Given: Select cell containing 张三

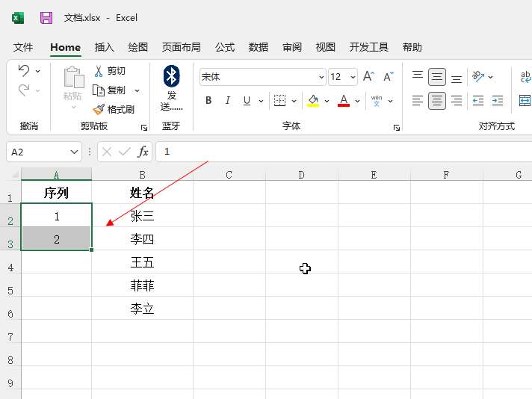Looking at the screenshot, I should (142, 215).
